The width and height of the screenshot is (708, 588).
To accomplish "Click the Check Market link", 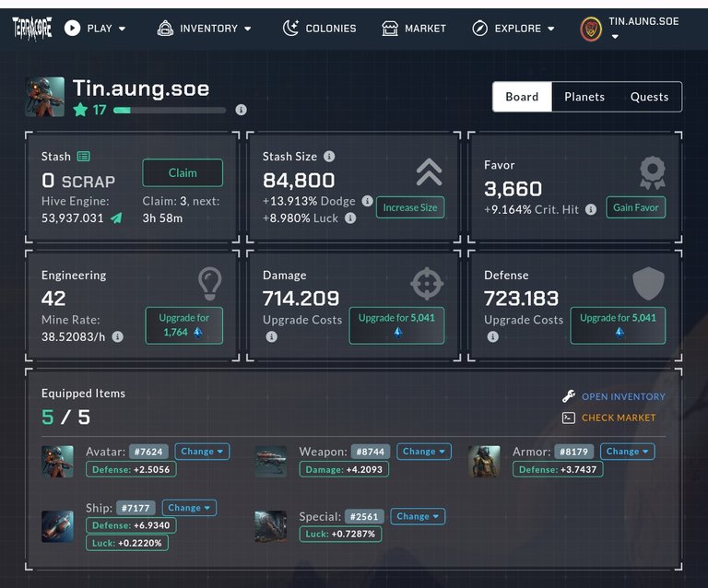I will coord(619,417).
